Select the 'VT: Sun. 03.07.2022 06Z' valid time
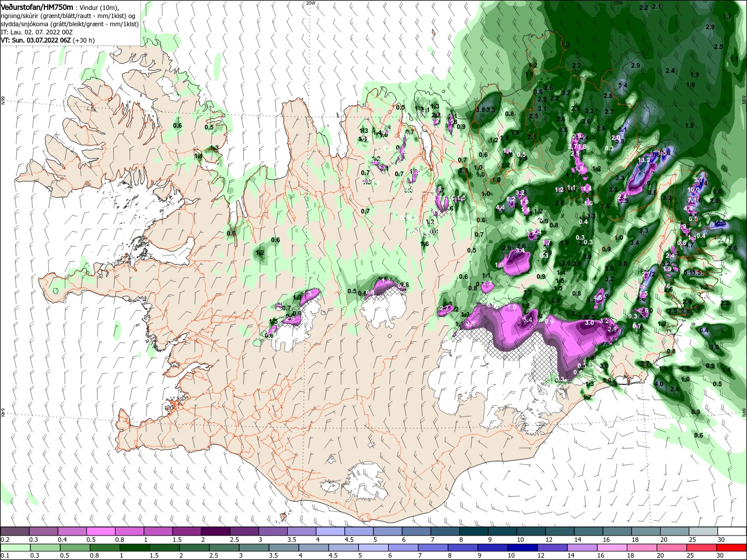The height and width of the screenshot is (560, 747). pos(36,40)
